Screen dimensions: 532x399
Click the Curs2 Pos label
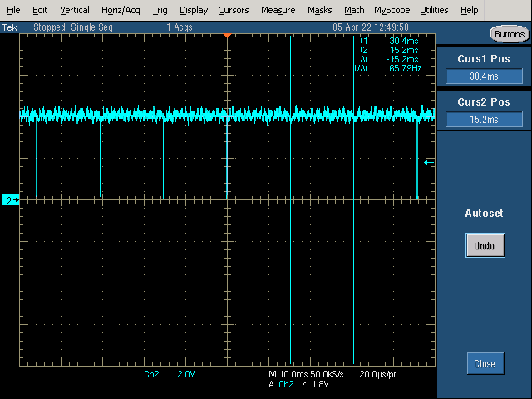484,101
